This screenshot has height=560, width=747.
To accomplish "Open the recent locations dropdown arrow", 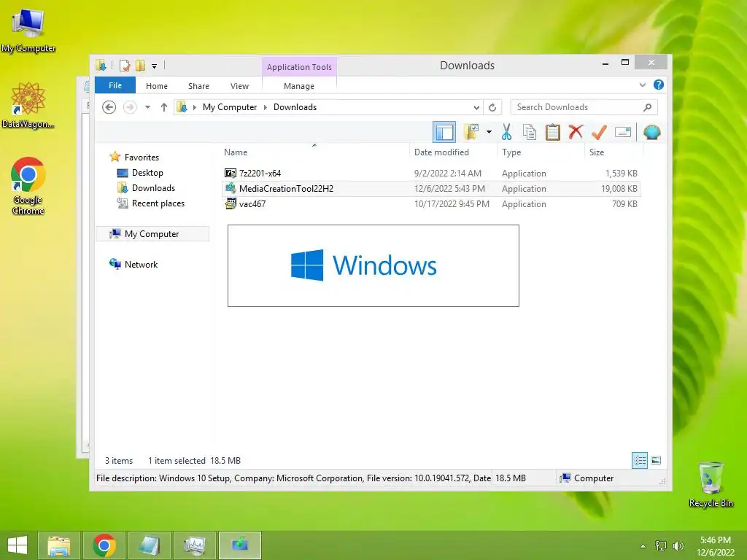I will pos(147,107).
